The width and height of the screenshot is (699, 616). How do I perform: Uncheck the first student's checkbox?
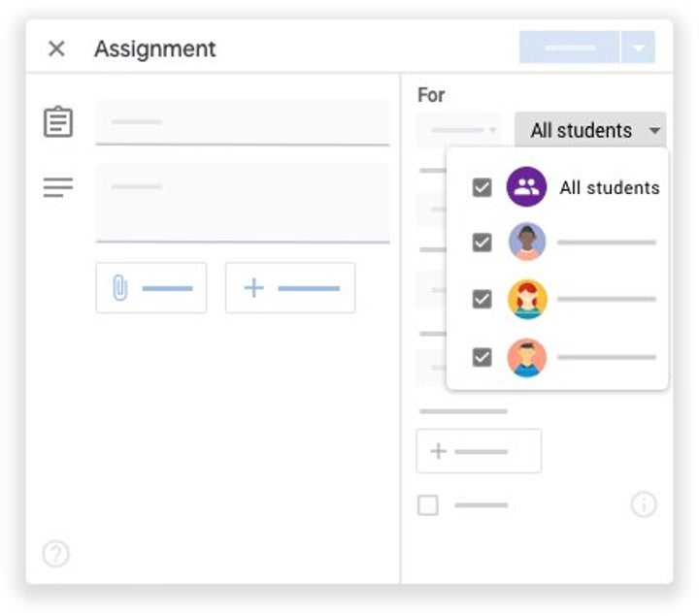[482, 243]
